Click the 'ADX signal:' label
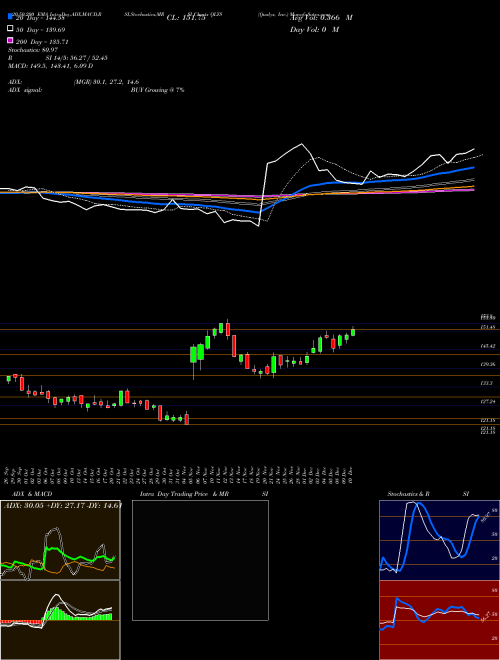The height and width of the screenshot is (660, 500). point(25,90)
